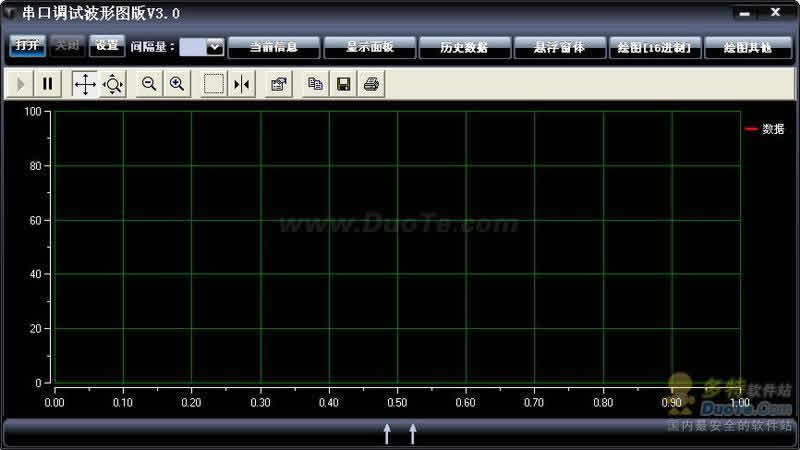Click the zoom in magnifier icon
Image resolution: width=800 pixels, height=450 pixels.
(177, 85)
